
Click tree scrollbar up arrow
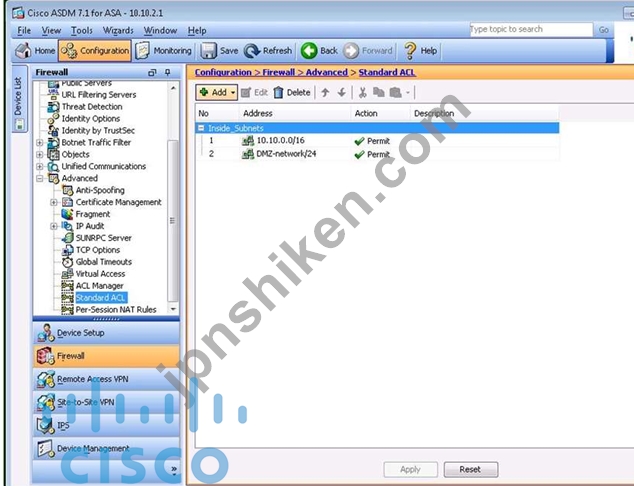coord(173,88)
